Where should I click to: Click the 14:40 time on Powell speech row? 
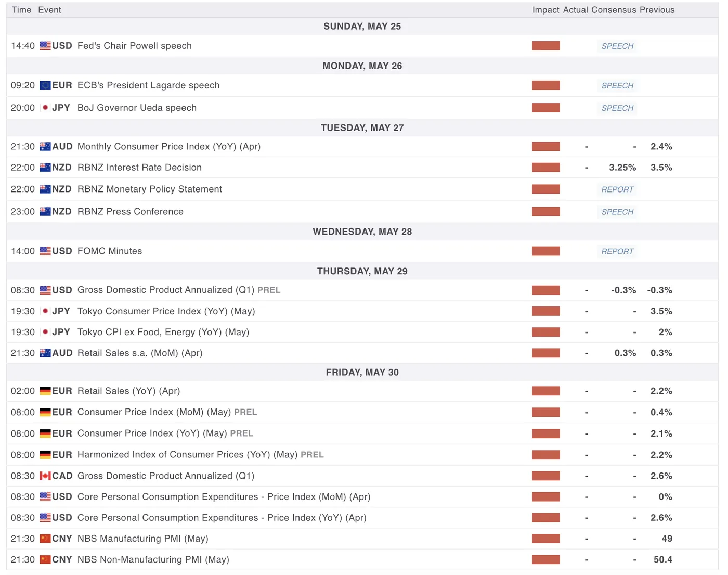click(x=23, y=46)
